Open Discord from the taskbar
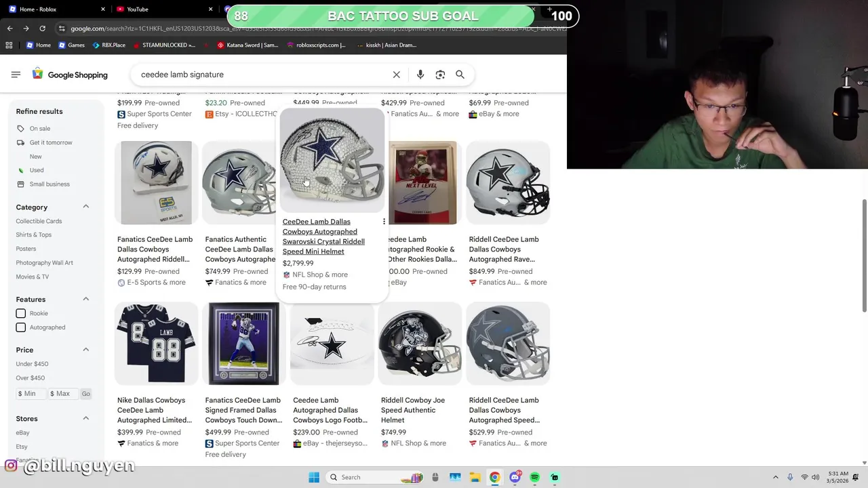The width and height of the screenshot is (868, 488). (x=515, y=477)
